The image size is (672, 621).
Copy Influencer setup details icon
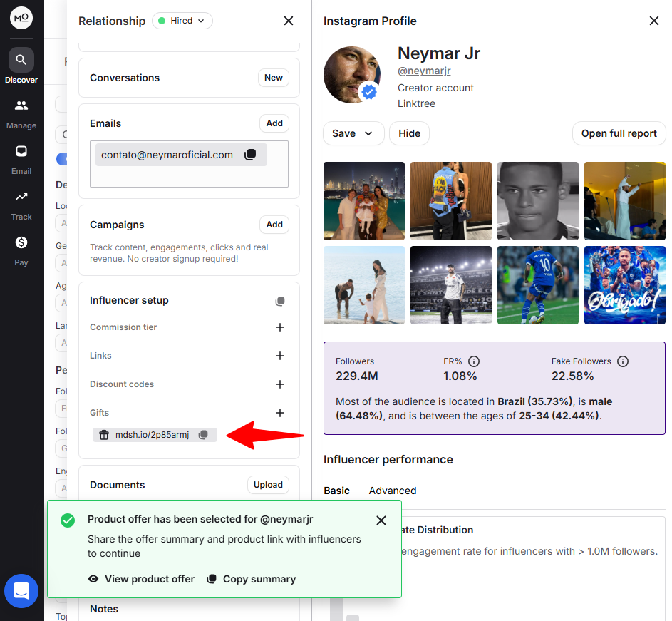[x=280, y=301]
